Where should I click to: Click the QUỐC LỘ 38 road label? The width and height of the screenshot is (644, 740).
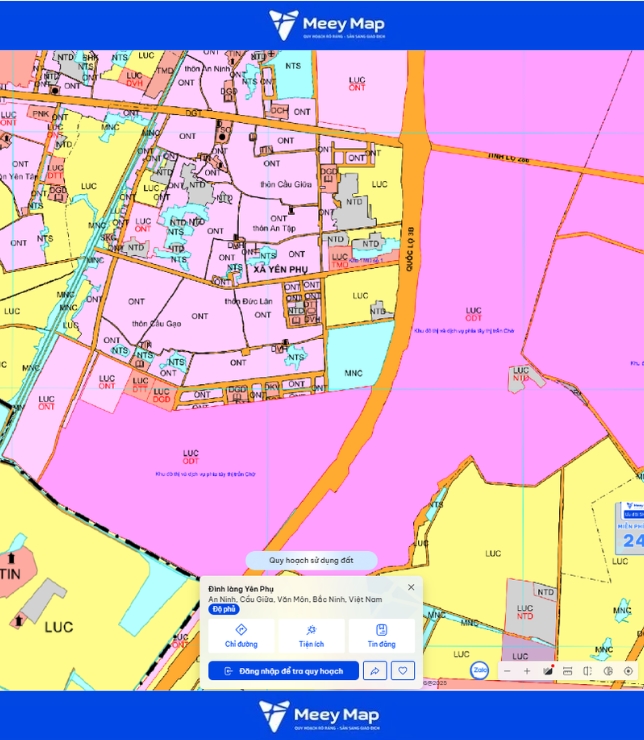[x=410, y=249]
